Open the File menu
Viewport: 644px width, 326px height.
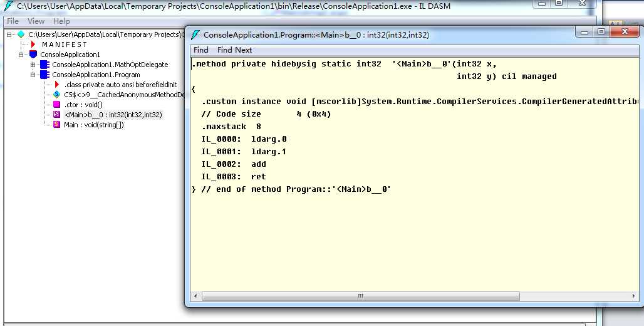tap(13, 21)
